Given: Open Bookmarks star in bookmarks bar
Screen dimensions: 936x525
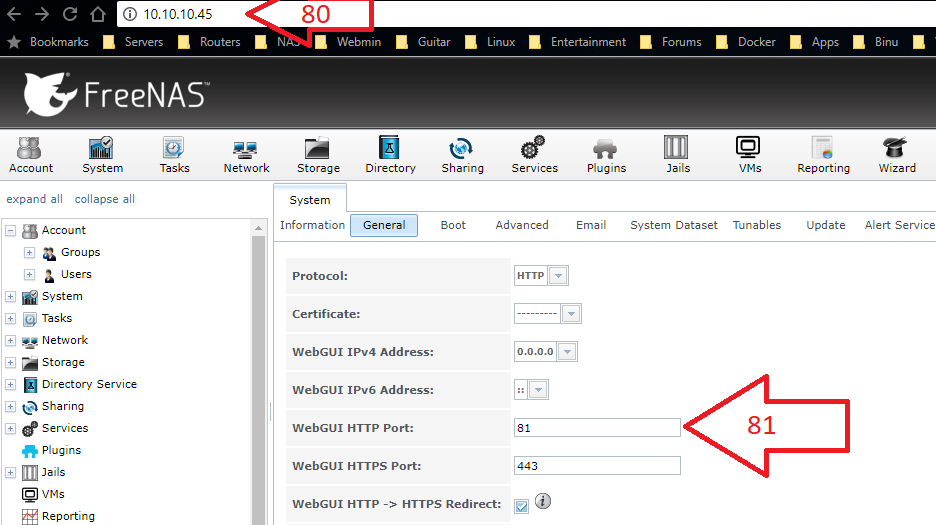Looking at the screenshot, I should [14, 42].
